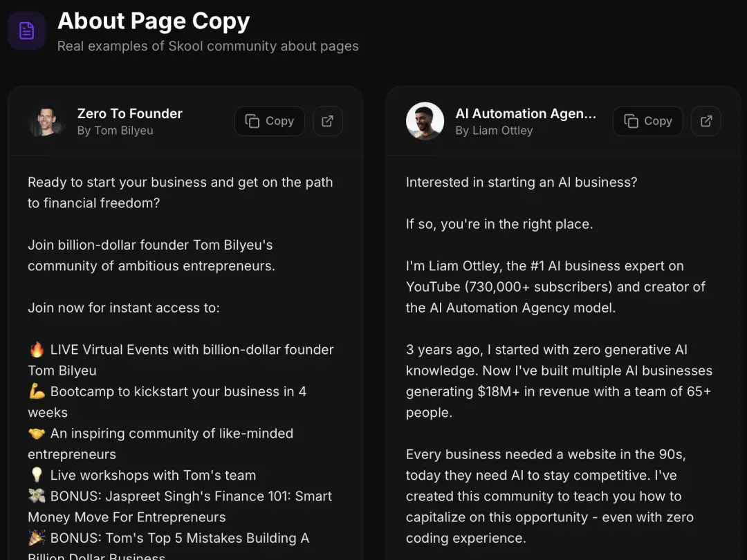Screen dimensions: 747x560
Task: Click Tom Bilyeu's profile avatar
Action: coord(46,121)
